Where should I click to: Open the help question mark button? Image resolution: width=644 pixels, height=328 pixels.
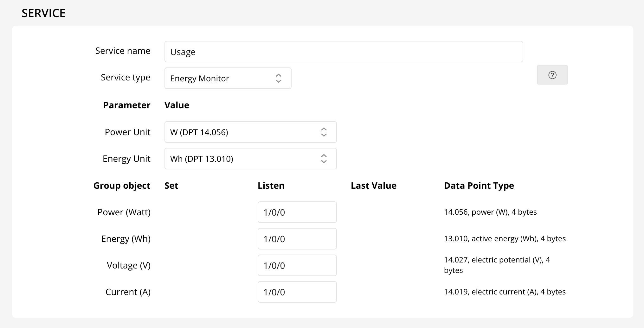[552, 75]
